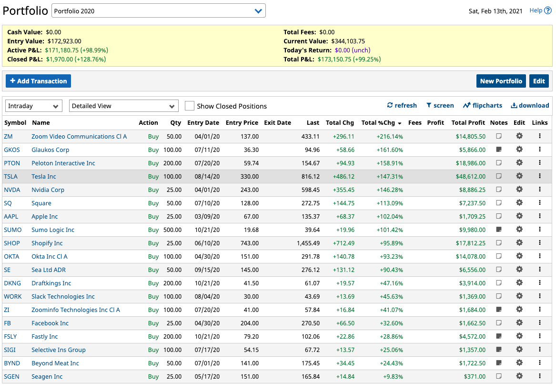Open the GKOS row filled notes icon

pyautogui.click(x=498, y=150)
